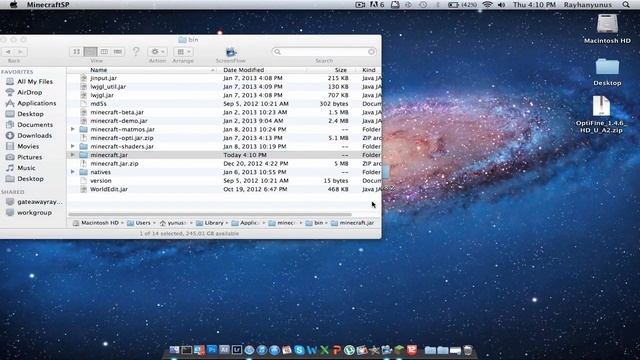Image resolution: width=640 pixels, height=360 pixels.
Task: Switch to Cover Flow view
Action: [118, 52]
